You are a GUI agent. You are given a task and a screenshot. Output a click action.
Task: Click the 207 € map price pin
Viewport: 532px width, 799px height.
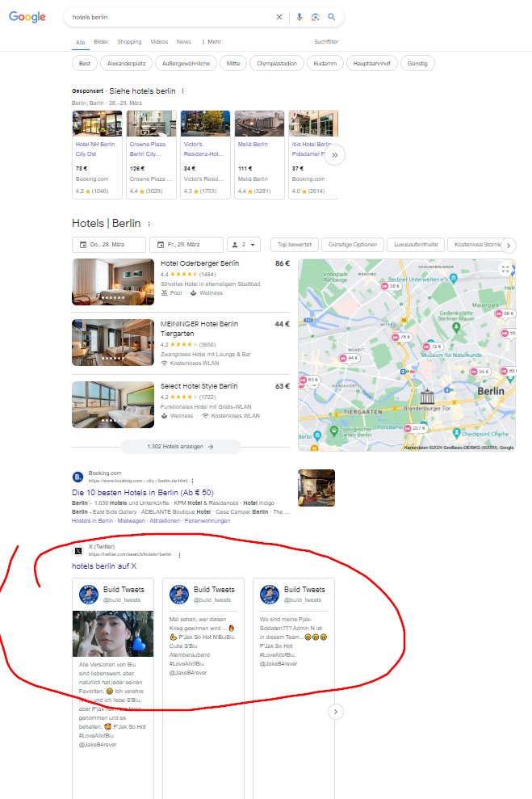pos(415,428)
